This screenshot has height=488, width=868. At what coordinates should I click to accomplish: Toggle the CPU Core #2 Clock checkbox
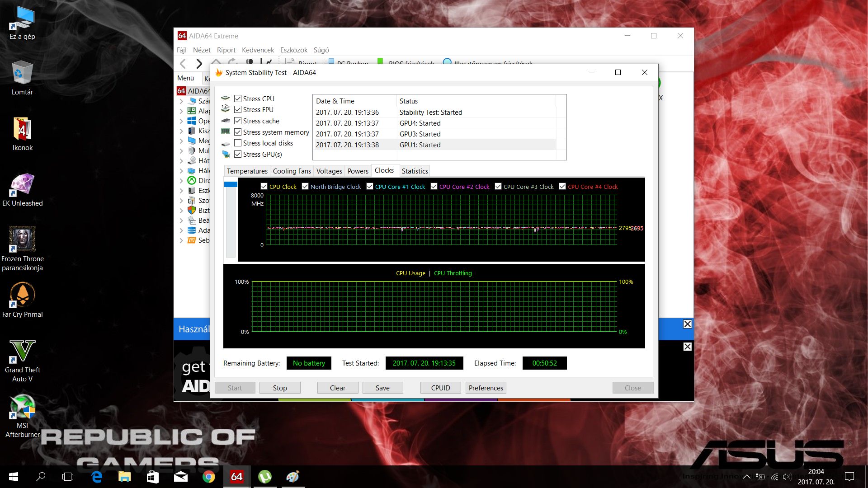(434, 186)
